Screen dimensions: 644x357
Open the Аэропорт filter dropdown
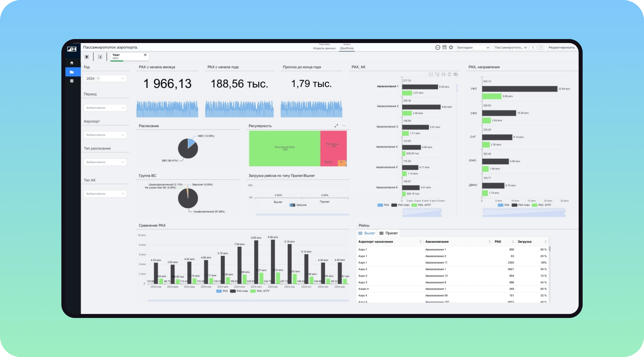pyautogui.click(x=105, y=135)
